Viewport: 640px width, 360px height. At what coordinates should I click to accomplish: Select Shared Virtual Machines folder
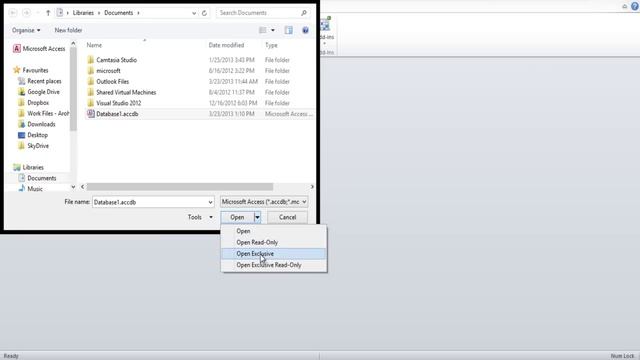point(126,92)
